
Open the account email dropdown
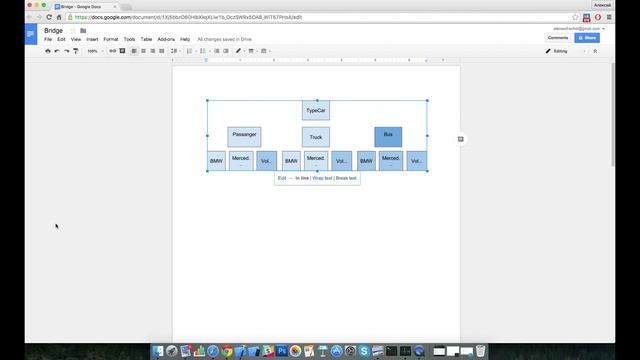click(x=579, y=29)
